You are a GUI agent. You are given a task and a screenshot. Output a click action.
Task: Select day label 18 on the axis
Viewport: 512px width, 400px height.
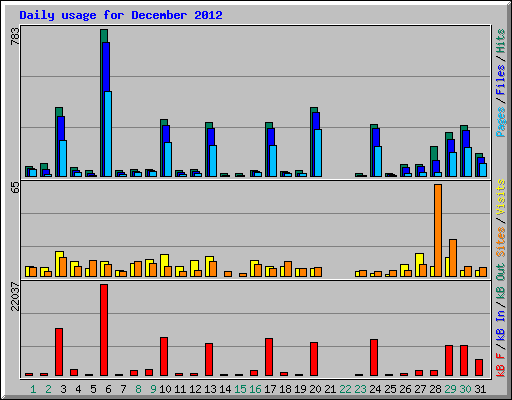[x=285, y=389]
